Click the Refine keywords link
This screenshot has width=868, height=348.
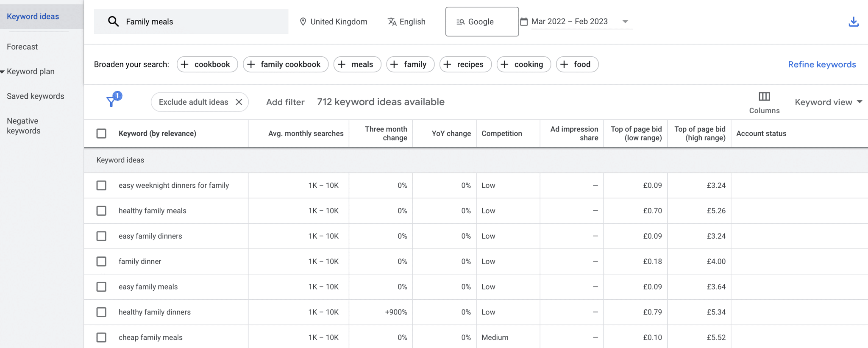(821, 64)
